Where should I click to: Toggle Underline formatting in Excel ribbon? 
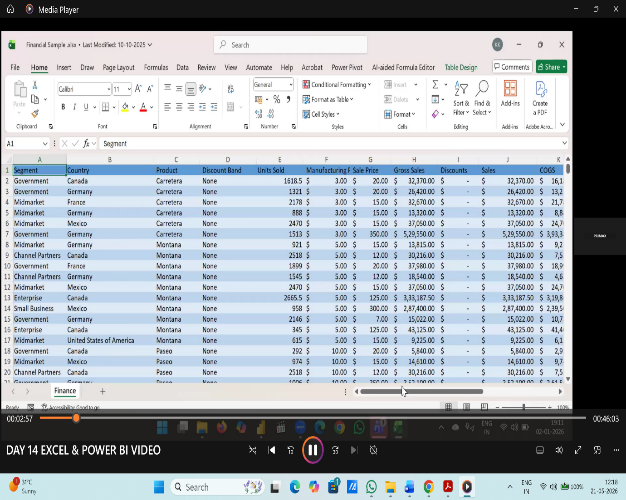click(85, 107)
